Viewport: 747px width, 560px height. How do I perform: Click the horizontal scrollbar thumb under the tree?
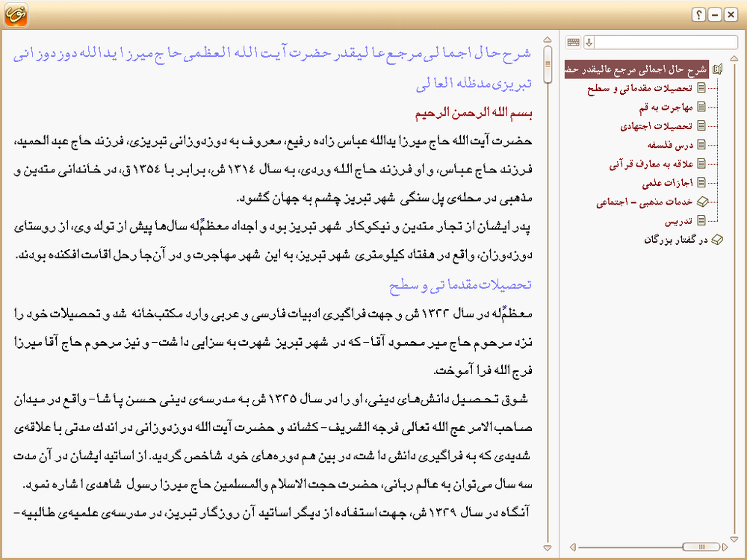click(701, 547)
